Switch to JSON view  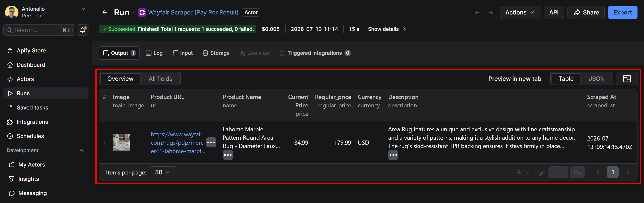point(596,79)
